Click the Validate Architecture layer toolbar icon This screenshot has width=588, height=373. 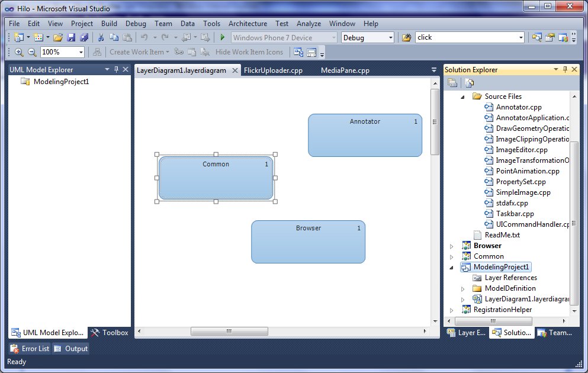coord(298,52)
